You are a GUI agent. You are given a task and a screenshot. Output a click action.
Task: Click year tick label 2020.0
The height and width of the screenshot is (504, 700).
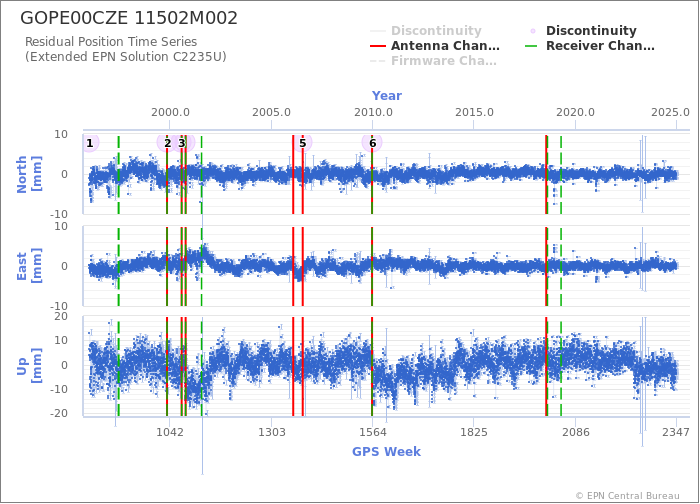coord(575,112)
